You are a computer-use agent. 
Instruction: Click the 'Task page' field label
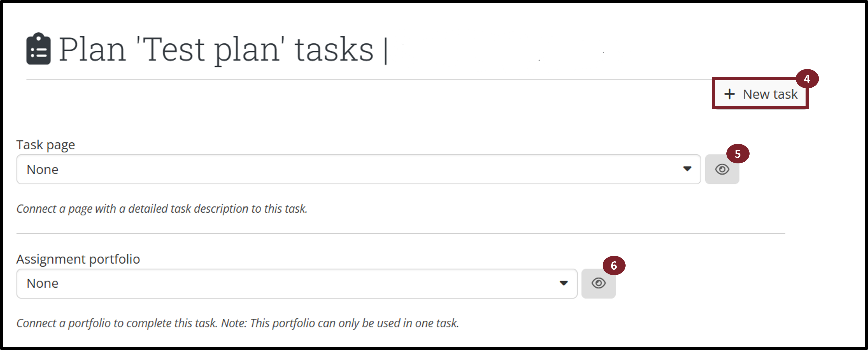pos(46,145)
